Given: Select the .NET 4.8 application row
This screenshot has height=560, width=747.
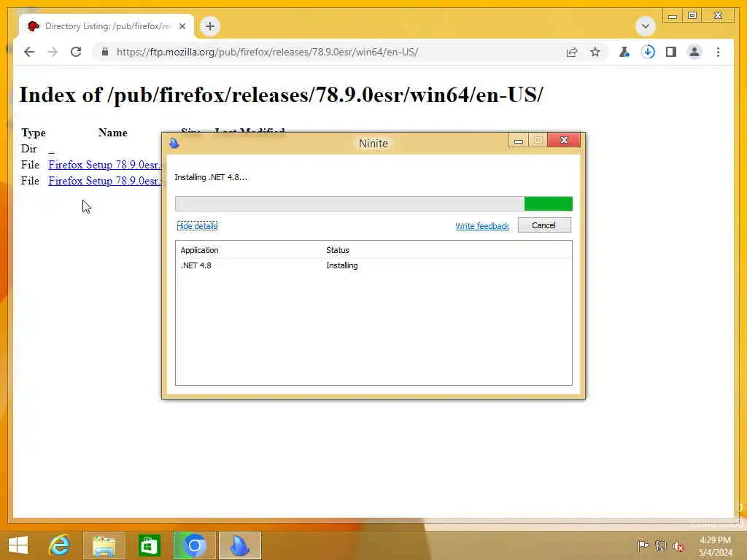Looking at the screenshot, I should [373, 265].
